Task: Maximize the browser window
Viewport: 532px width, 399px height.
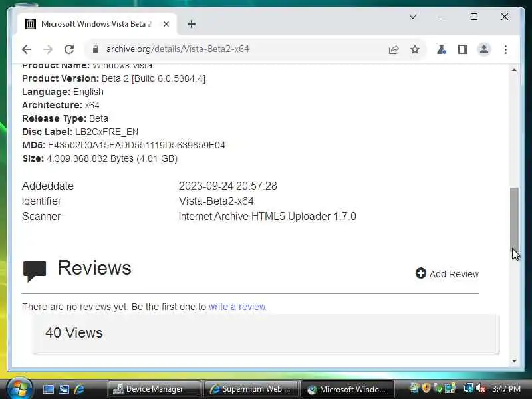Action: 474,17
